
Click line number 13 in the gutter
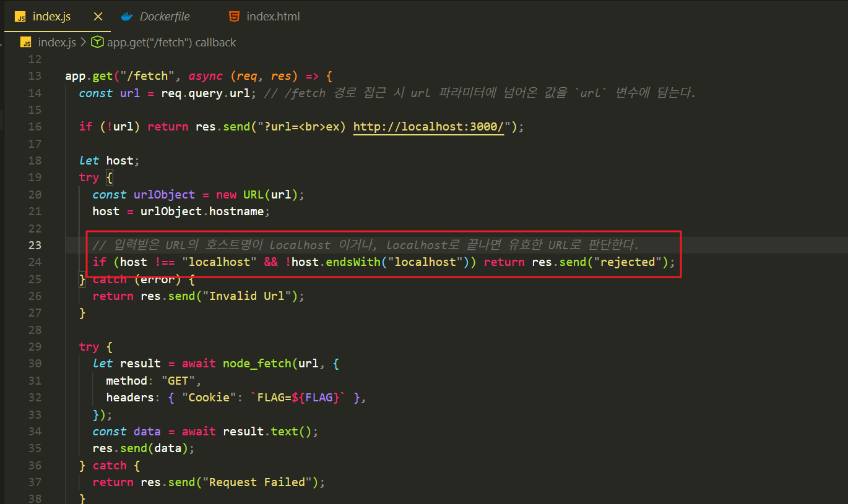35,76
